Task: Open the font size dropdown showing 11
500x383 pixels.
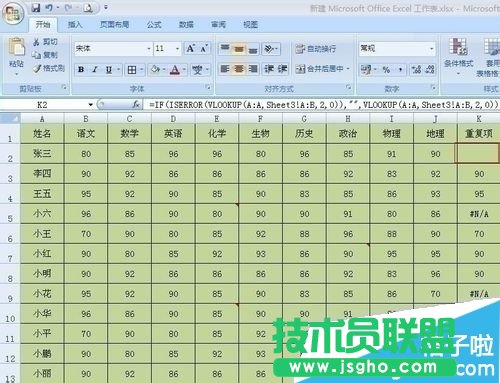Action: click(x=177, y=49)
